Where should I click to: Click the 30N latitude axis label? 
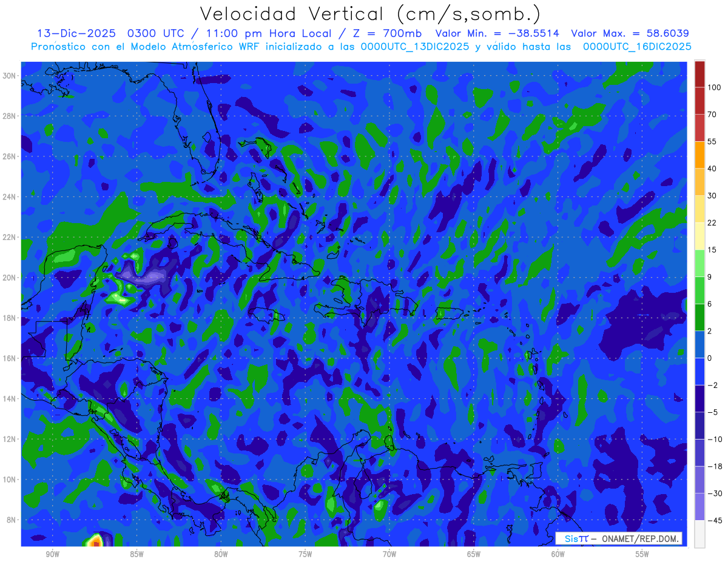point(10,75)
